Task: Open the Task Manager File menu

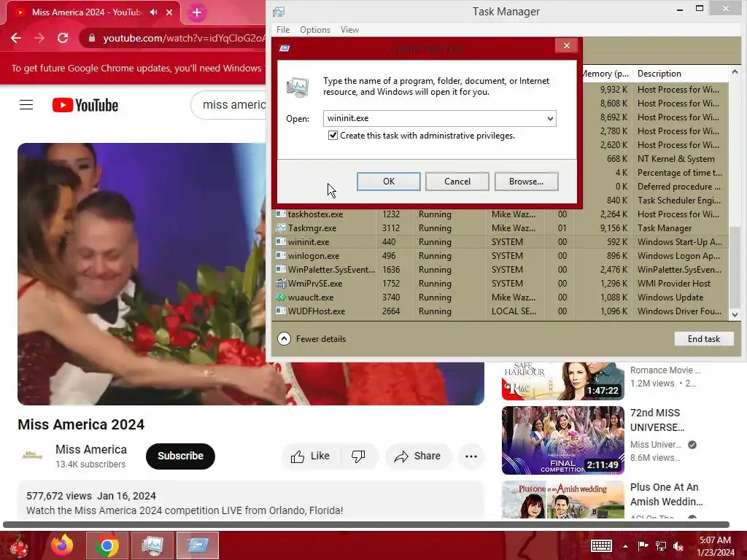Action: click(x=283, y=29)
